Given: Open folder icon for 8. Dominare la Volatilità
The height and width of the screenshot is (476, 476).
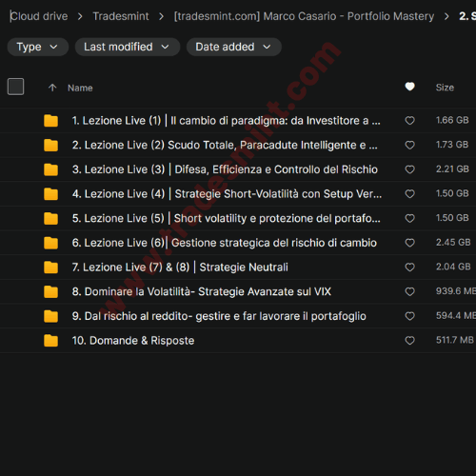Looking at the screenshot, I should 50,291.
